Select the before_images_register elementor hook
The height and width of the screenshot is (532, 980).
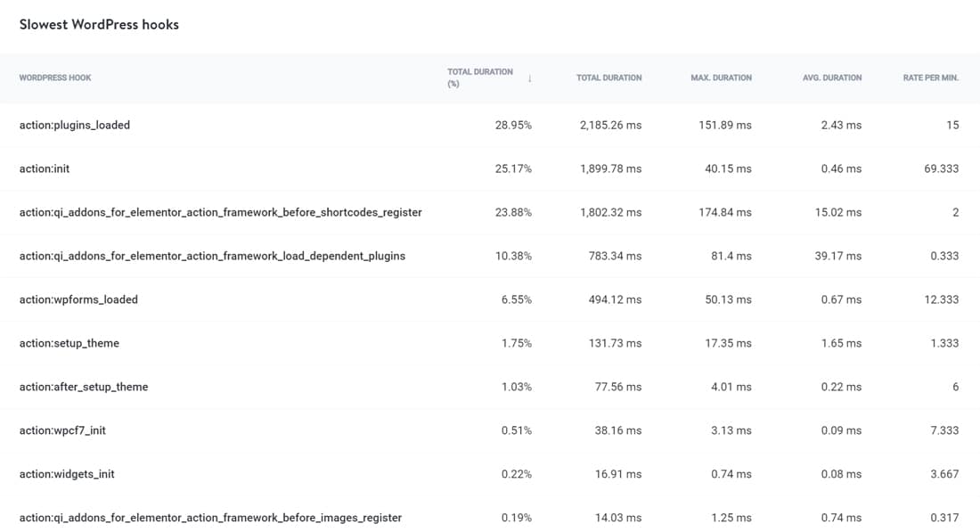pyautogui.click(x=211, y=517)
